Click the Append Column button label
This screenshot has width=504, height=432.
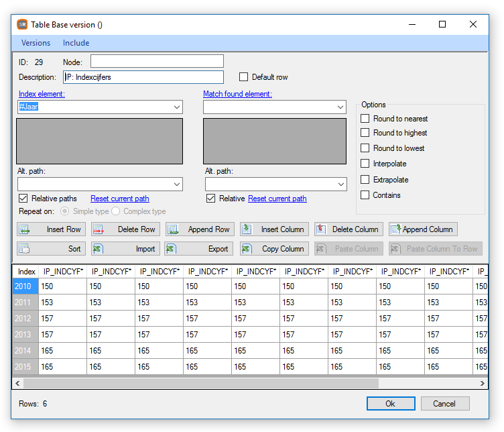coord(428,229)
